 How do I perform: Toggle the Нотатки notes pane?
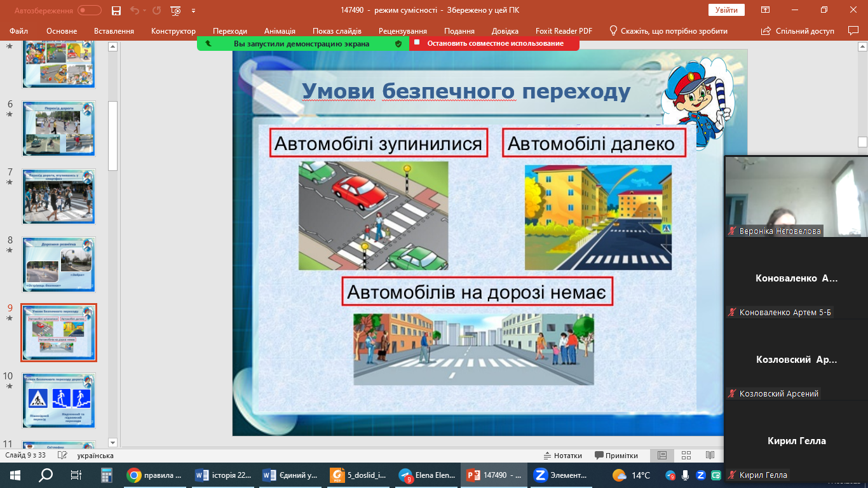click(562, 456)
